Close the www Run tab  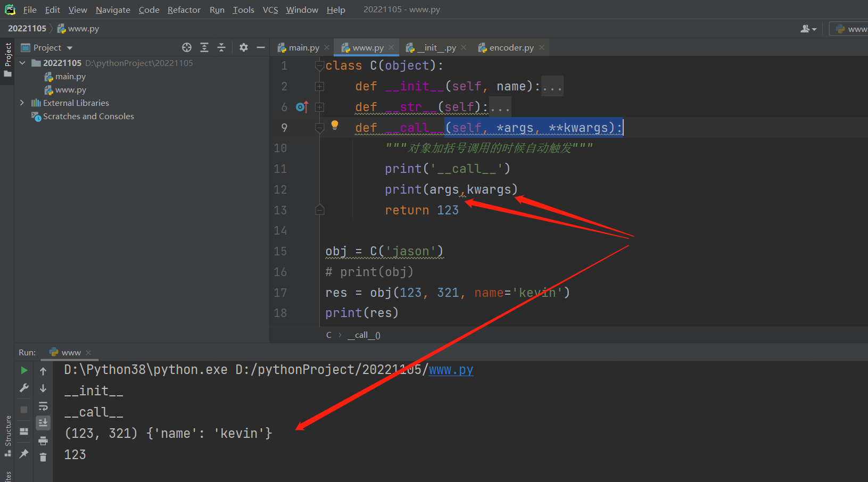tap(88, 353)
